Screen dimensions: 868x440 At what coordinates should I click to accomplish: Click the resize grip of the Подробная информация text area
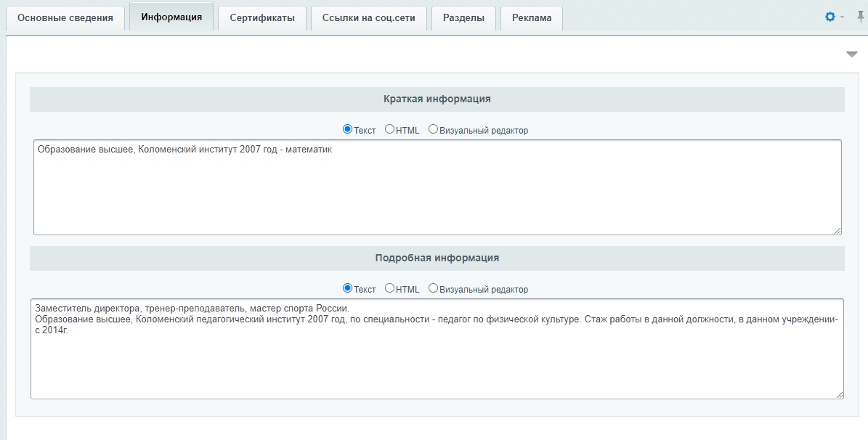pos(839,394)
